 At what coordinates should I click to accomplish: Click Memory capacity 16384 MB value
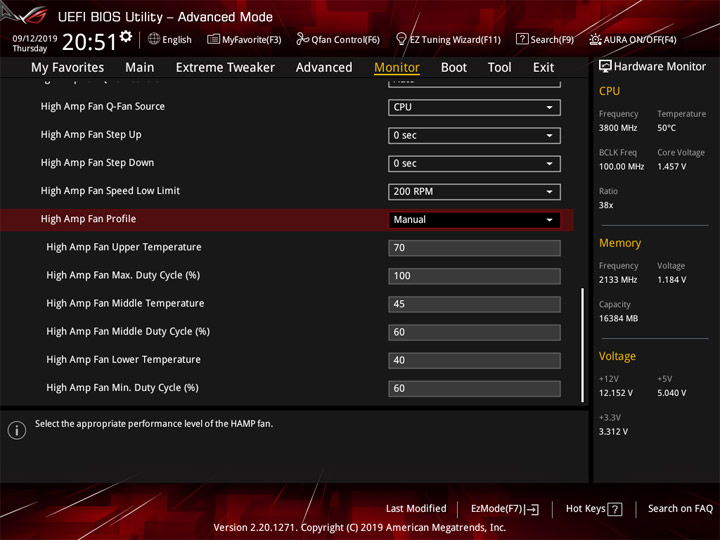(618, 319)
